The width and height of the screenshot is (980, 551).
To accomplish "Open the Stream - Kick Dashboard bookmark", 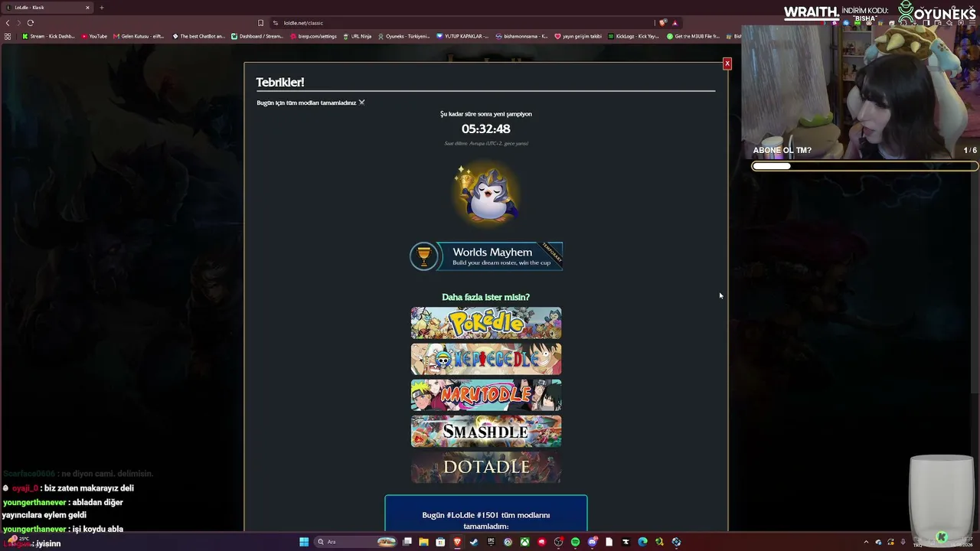I will (49, 36).
